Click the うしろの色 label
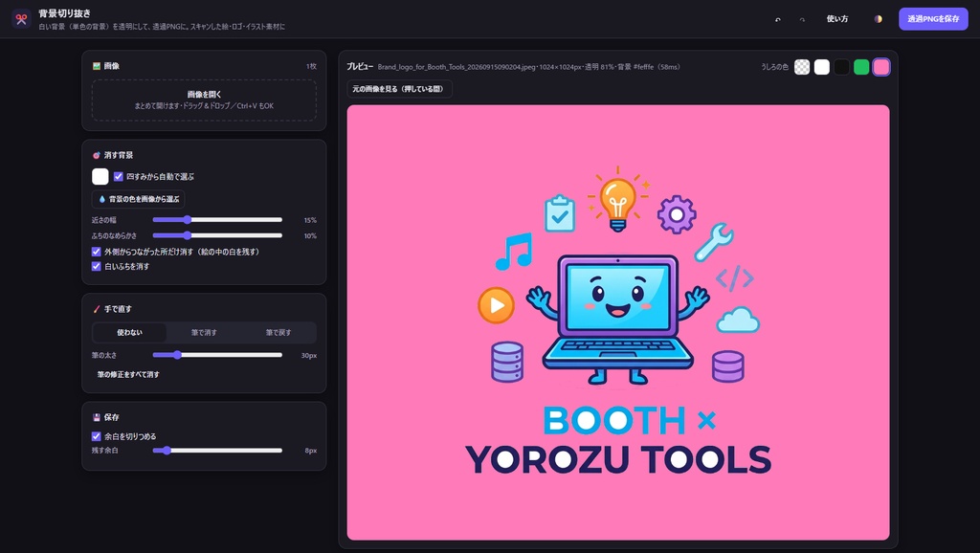 click(774, 67)
